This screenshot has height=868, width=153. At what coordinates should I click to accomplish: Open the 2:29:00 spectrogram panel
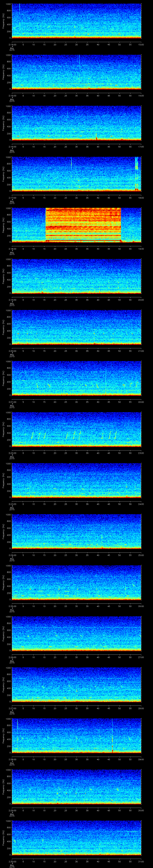pos(76,786)
